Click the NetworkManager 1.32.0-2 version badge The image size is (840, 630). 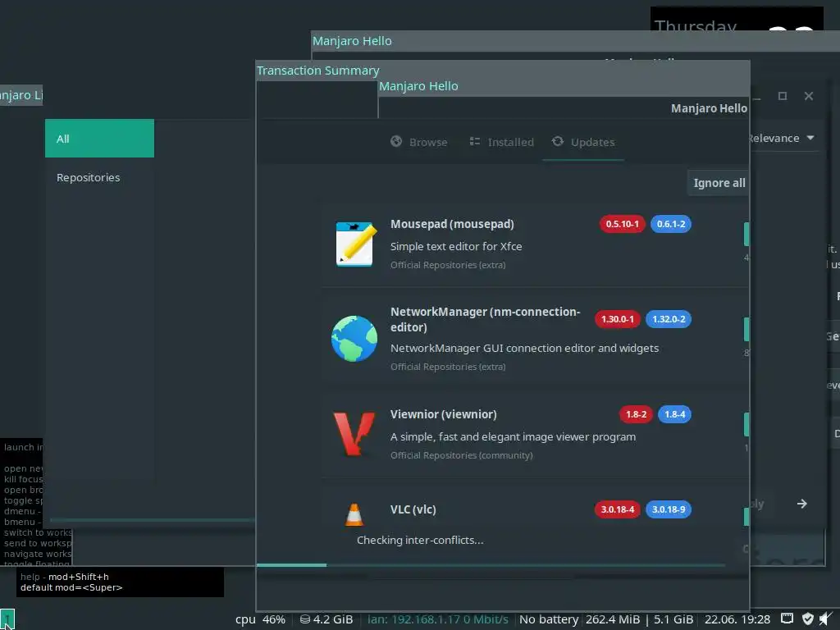669,319
